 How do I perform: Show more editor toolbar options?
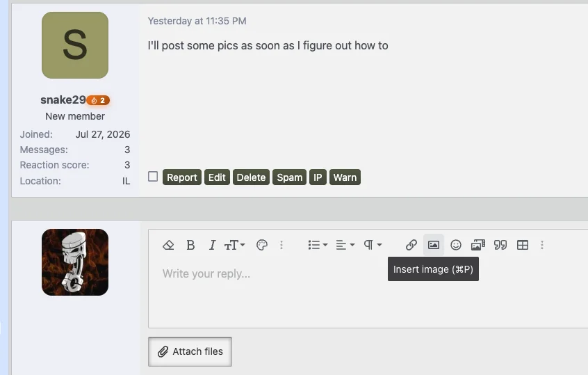click(542, 245)
